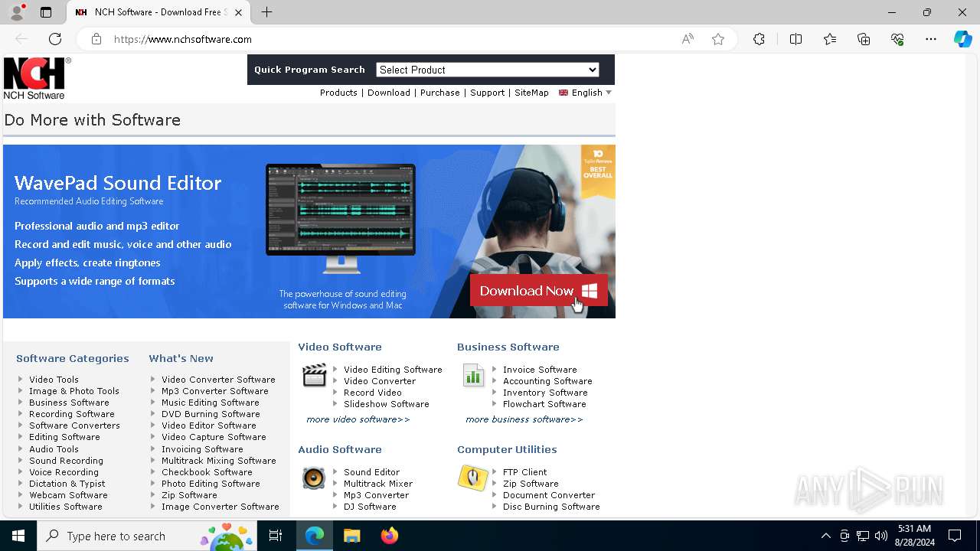Viewport: 980px width, 551px height.
Task: Click the NCH Software logo
Action: (37, 78)
